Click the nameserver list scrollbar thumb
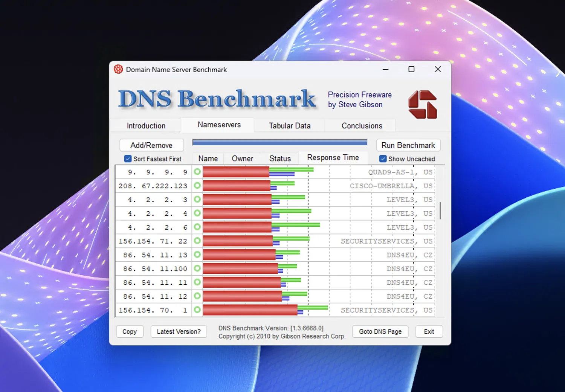565x392 pixels. tap(440, 210)
